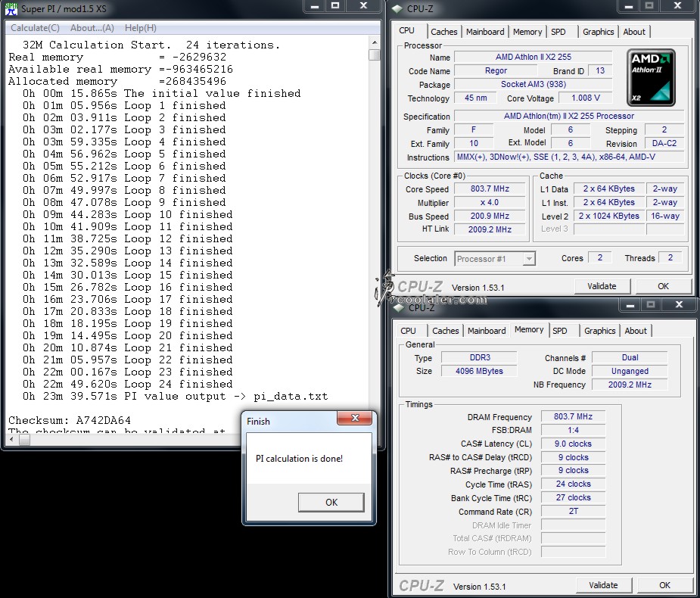Click OK in upper CPU-Z window
This screenshot has height=598, width=700.
click(x=664, y=286)
